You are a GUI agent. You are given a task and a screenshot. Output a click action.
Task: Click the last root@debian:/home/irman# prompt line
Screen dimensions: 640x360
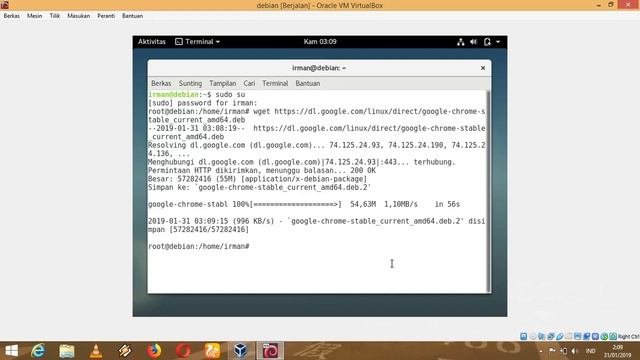coord(199,246)
